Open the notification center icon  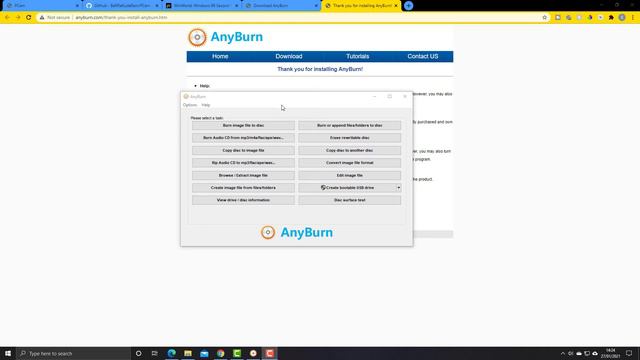629,353
